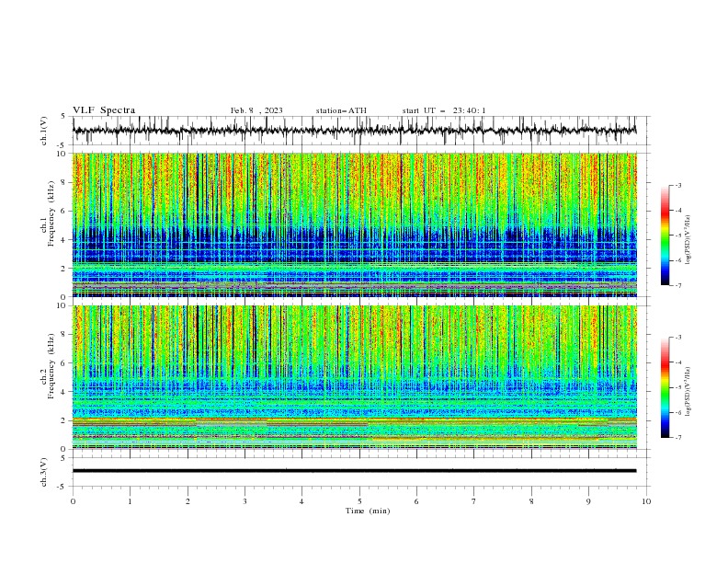Click the "-6" tick on ch.2 color bar

(678, 412)
